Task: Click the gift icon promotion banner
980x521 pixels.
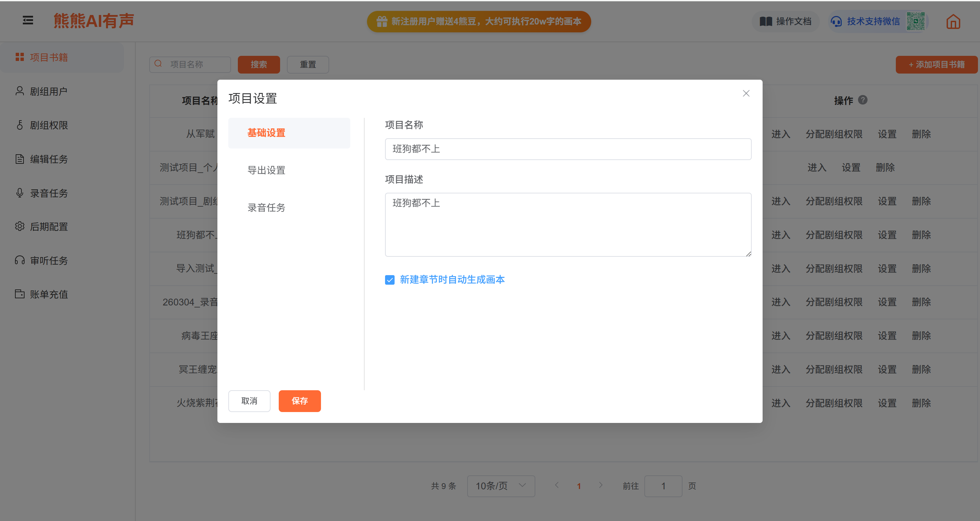Action: [479, 22]
